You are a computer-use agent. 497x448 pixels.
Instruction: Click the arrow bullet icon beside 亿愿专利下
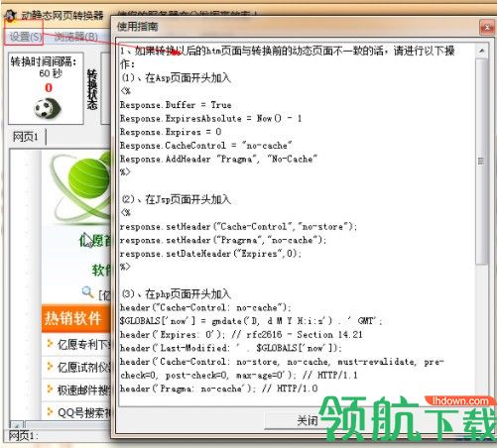pyautogui.click(x=50, y=344)
